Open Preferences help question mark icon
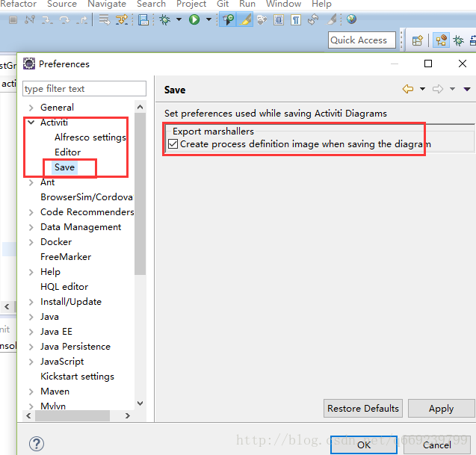This screenshot has width=476, height=455. 37,444
